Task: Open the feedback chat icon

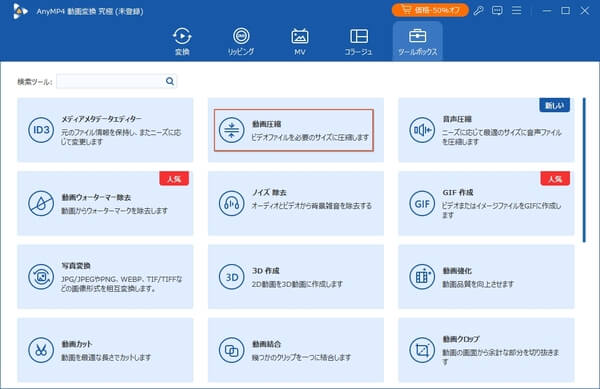Action: (x=497, y=11)
